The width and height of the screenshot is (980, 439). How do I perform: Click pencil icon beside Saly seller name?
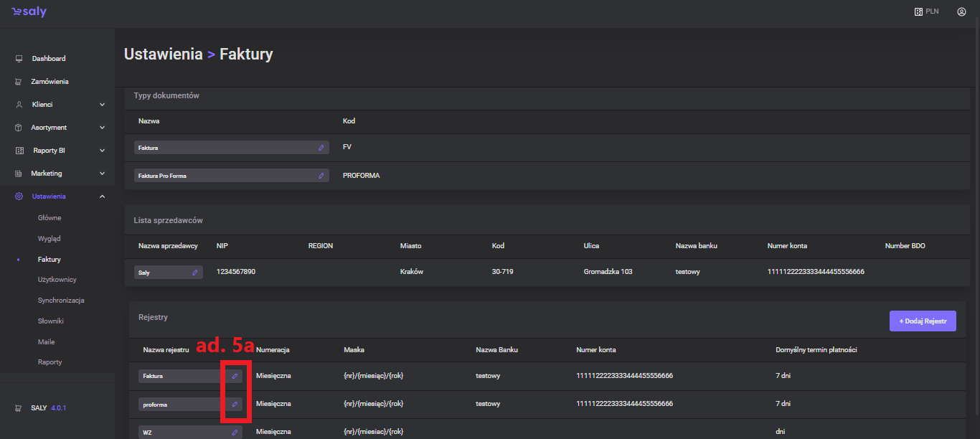[195, 273]
